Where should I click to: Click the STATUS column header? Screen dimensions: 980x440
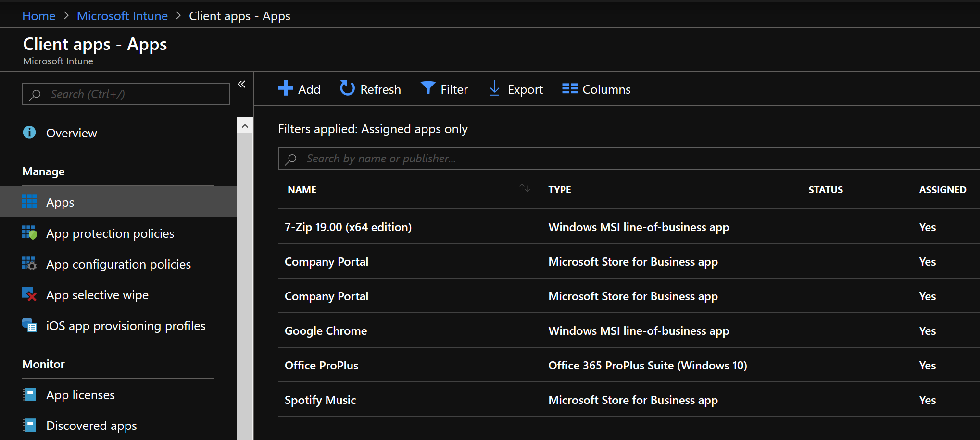[826, 190]
